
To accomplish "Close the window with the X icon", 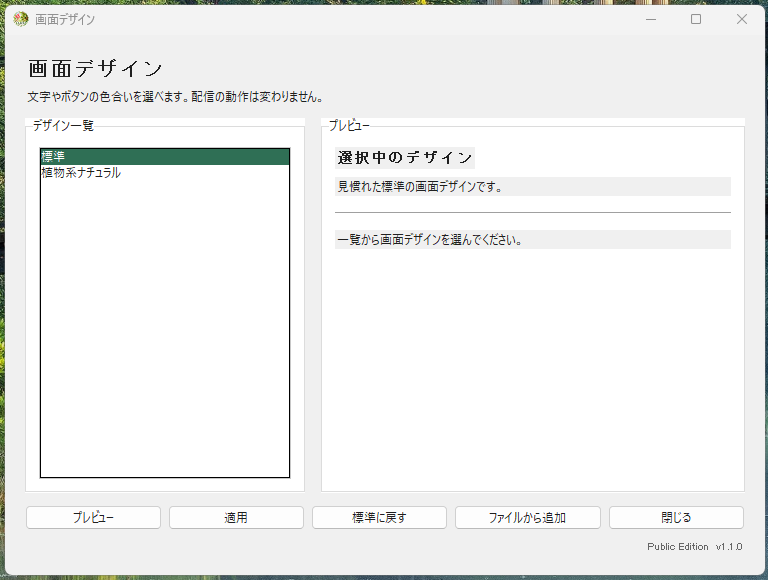I will pos(742,19).
